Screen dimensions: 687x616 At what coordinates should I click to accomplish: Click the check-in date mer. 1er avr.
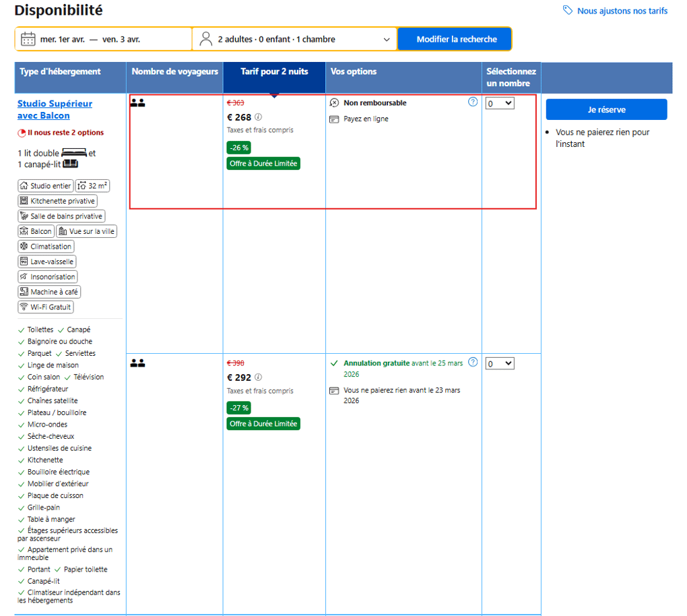click(63, 40)
